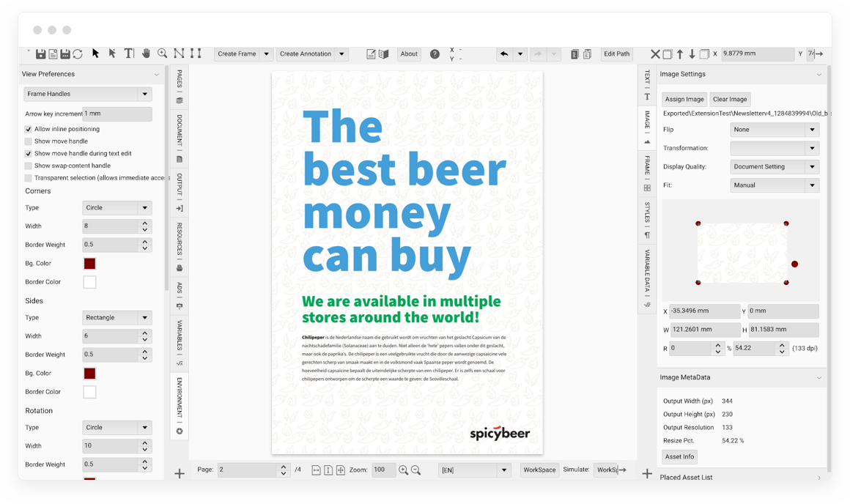
Task: Click the Zoom value input field
Action: [384, 470]
